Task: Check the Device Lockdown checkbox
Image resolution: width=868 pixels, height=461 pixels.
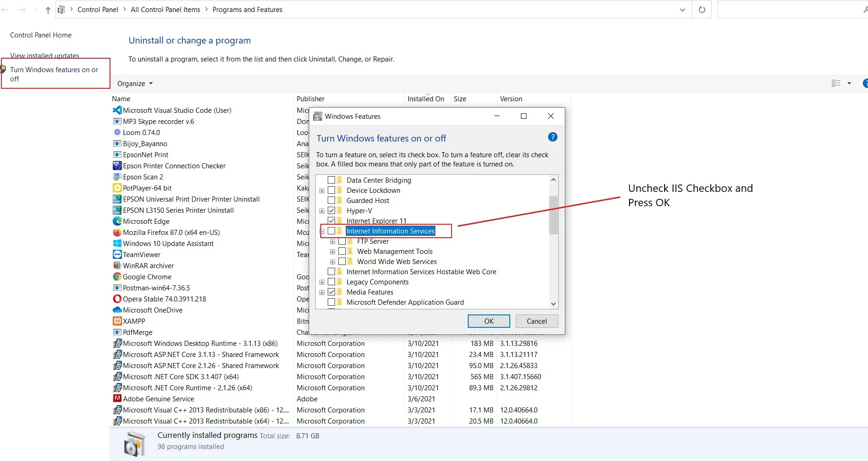Action: click(331, 190)
